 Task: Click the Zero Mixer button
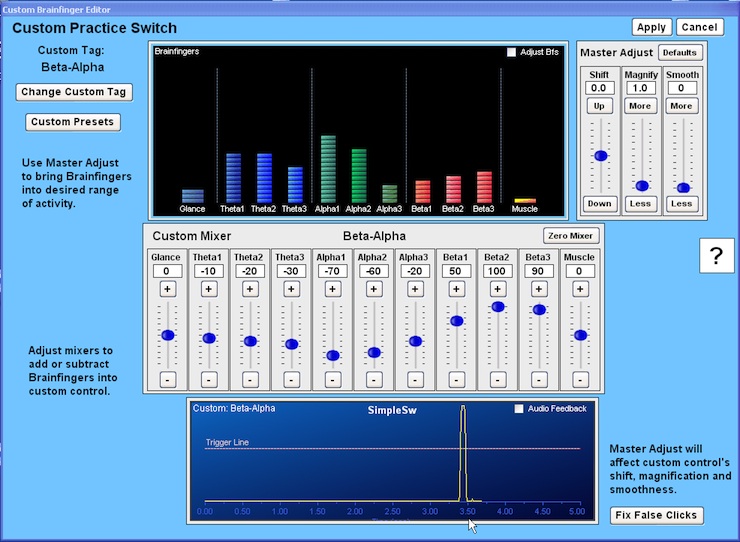click(571, 236)
